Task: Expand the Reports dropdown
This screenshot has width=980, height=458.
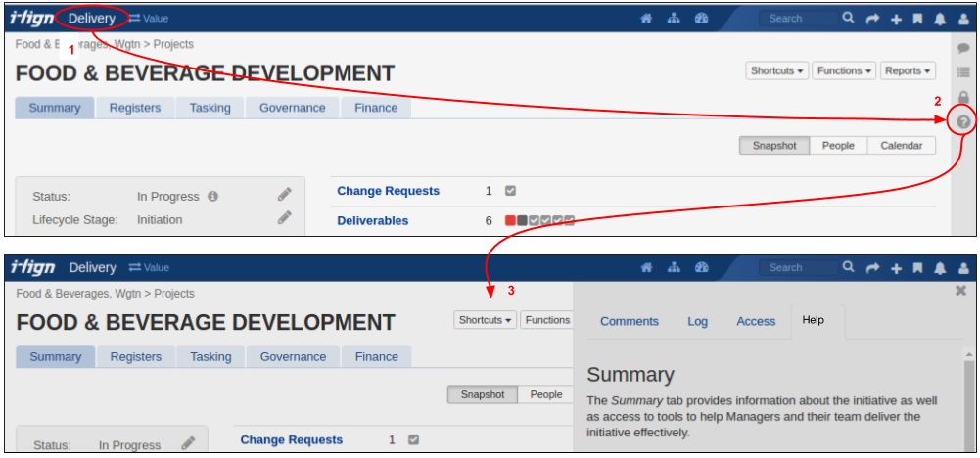Action: click(x=908, y=70)
